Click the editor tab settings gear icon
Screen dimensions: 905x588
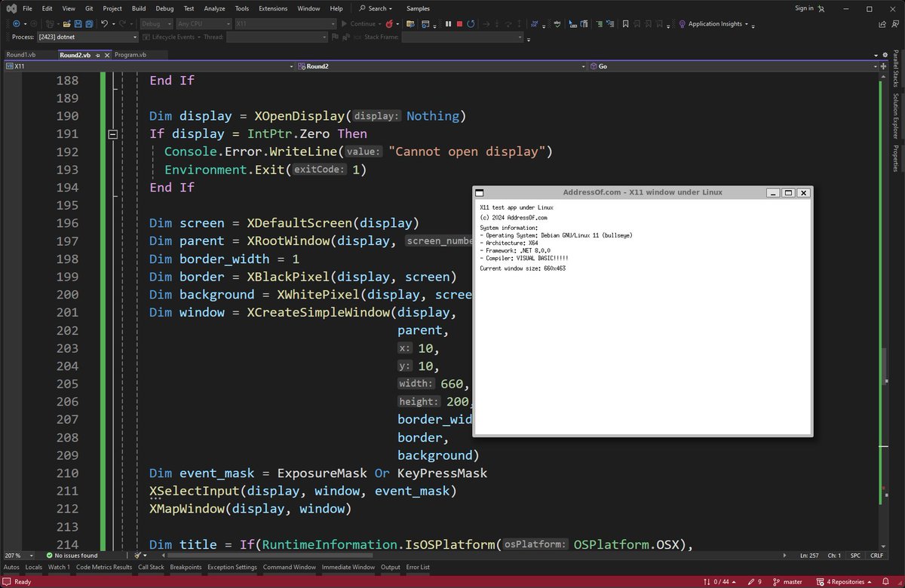[x=885, y=55]
